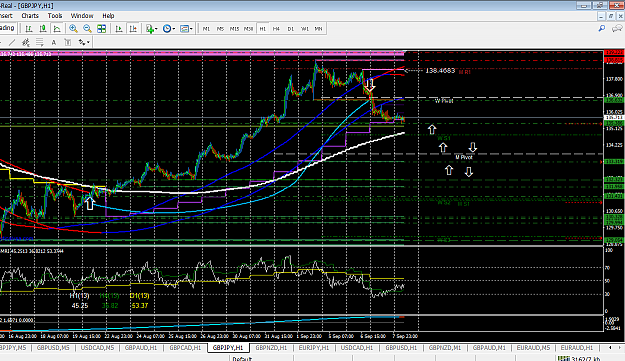Click the Default profile in status bar
The width and height of the screenshot is (625, 361).
242,359
